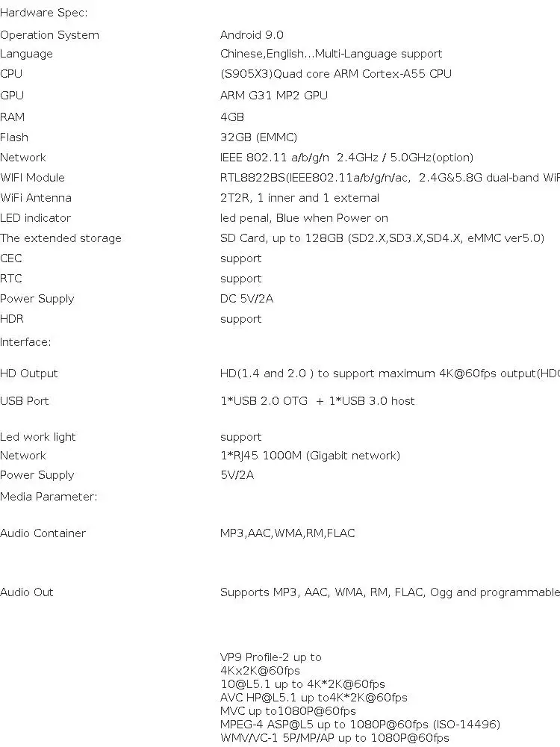This screenshot has width=560, height=747.
Task: Click the "HD Output" label
Action: [29, 373]
